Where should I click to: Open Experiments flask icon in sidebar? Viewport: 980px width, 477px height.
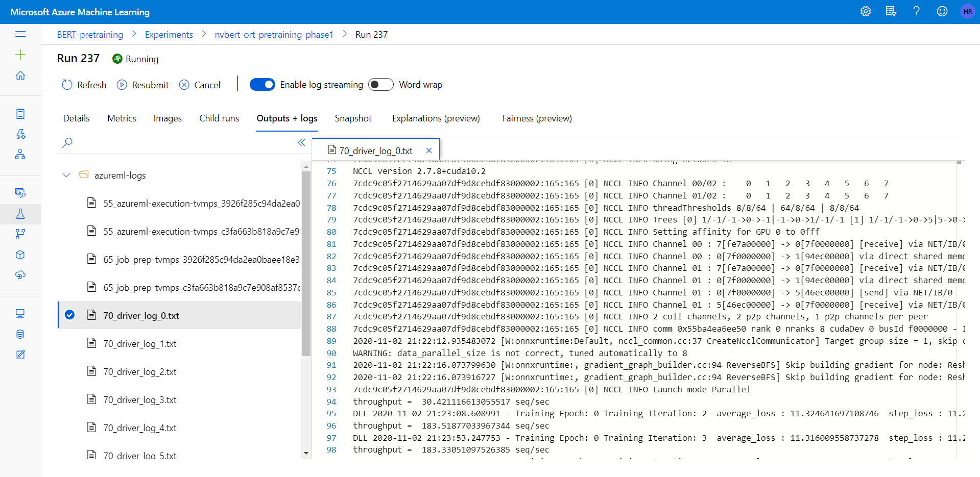pyautogui.click(x=20, y=214)
